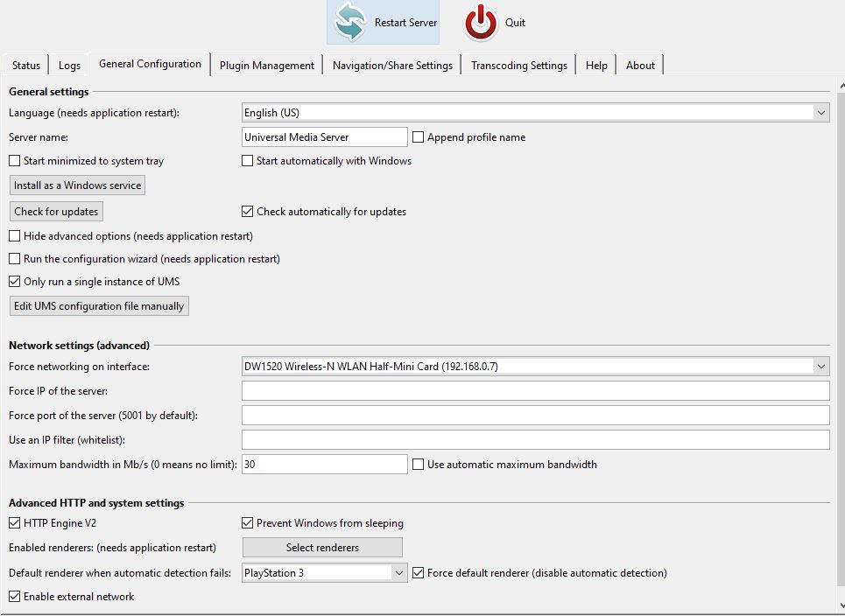
Task: Click the Restart Server text label
Action: point(405,23)
